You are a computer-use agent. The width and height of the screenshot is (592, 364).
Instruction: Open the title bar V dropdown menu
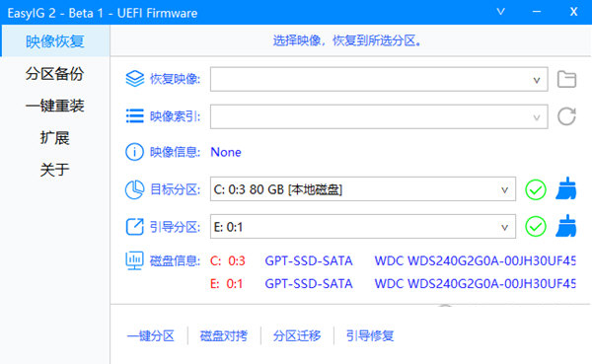[500, 12]
